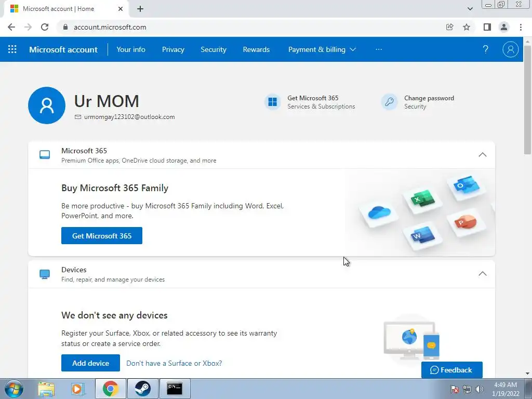Close the Microsoft account tab
532x399 pixels.
pyautogui.click(x=121, y=9)
